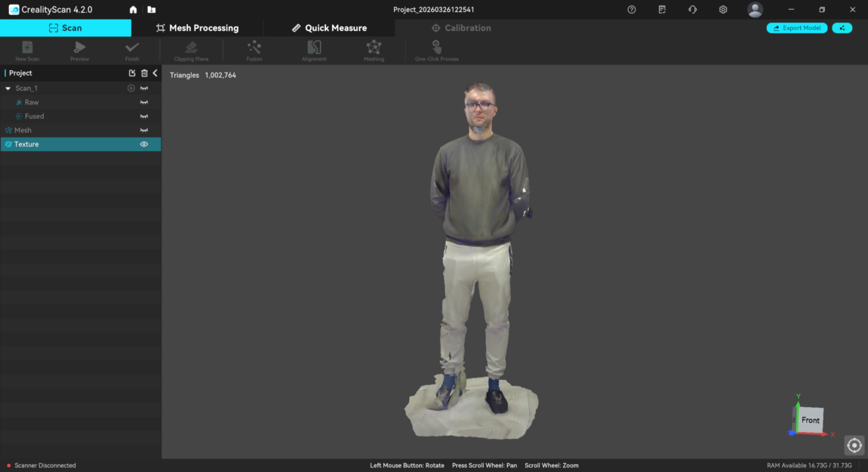This screenshot has height=472, width=868.
Task: Toggle visibility of the Fused data
Action: (144, 116)
